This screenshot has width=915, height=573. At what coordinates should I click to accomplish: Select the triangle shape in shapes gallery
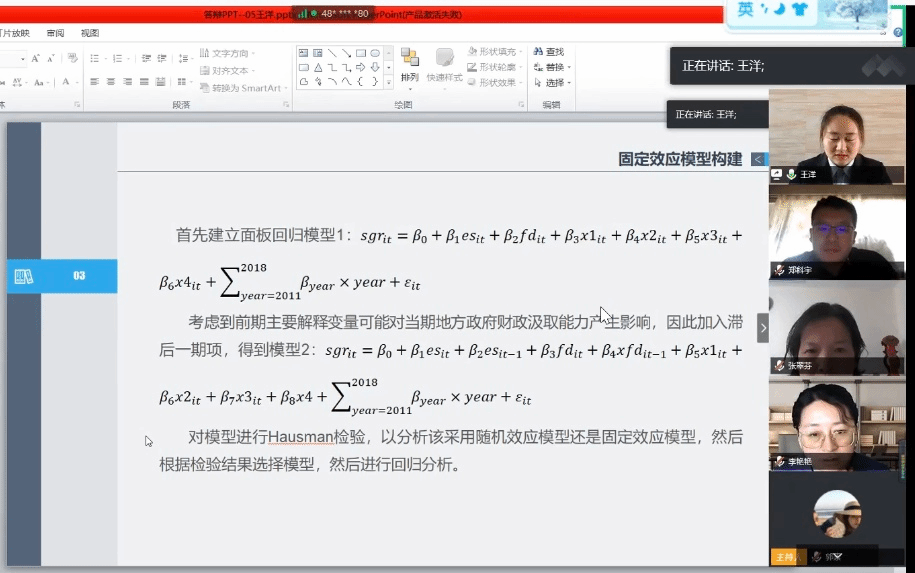317,67
